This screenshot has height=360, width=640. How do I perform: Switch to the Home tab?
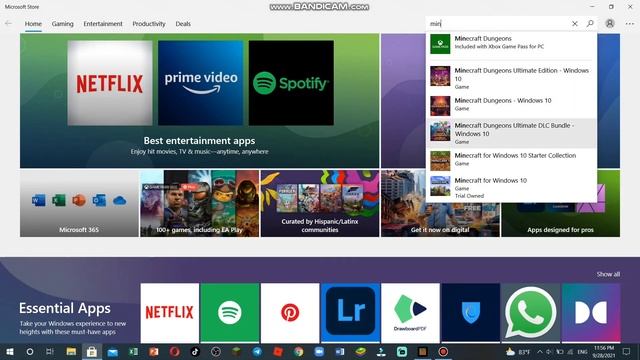point(33,24)
